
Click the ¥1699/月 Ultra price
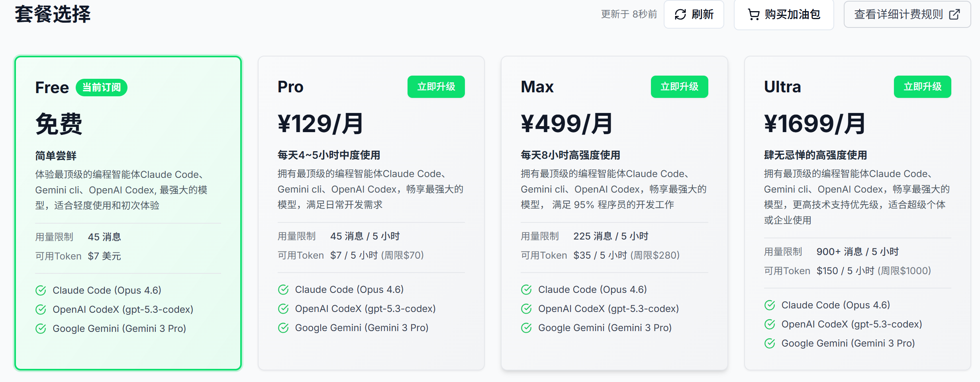pyautogui.click(x=814, y=124)
